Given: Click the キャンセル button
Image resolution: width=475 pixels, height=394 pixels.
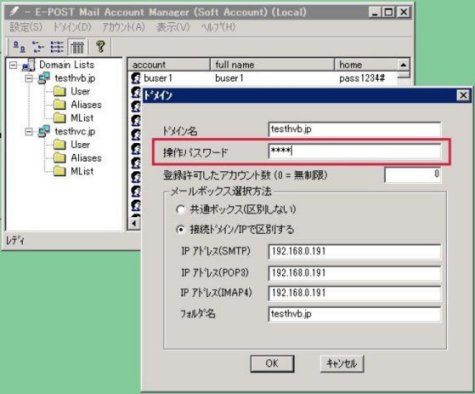Looking at the screenshot, I should point(342,363).
